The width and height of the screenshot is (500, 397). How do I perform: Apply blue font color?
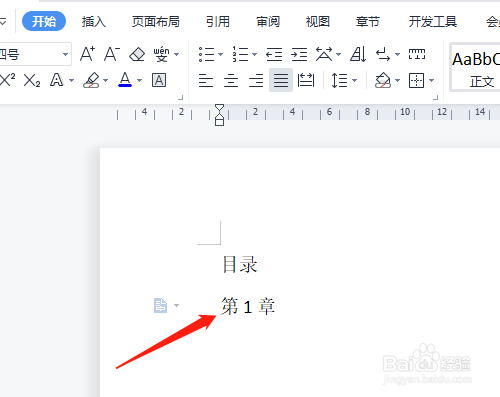point(125,80)
